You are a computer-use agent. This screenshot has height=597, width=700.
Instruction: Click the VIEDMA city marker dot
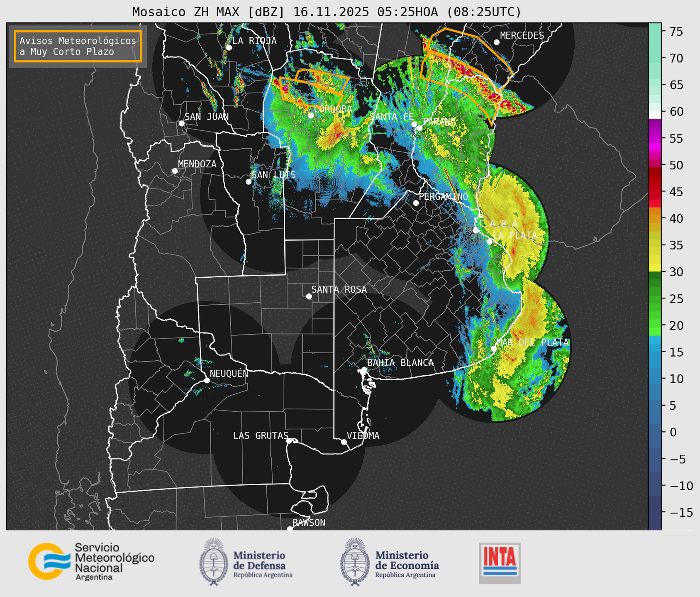(x=344, y=442)
